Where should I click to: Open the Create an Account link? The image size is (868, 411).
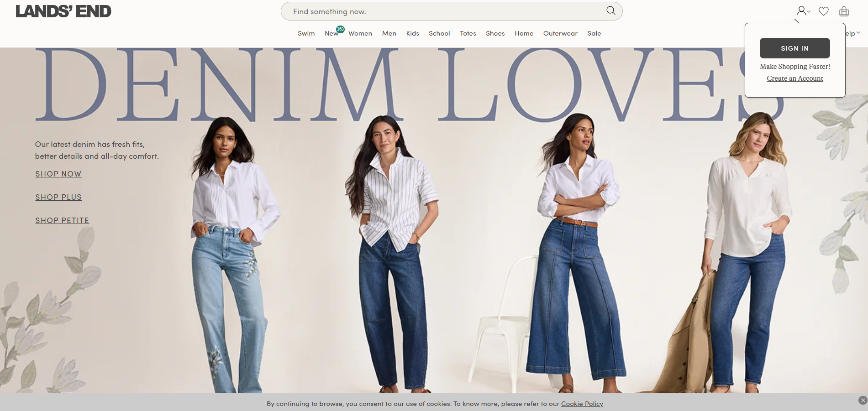(x=794, y=78)
